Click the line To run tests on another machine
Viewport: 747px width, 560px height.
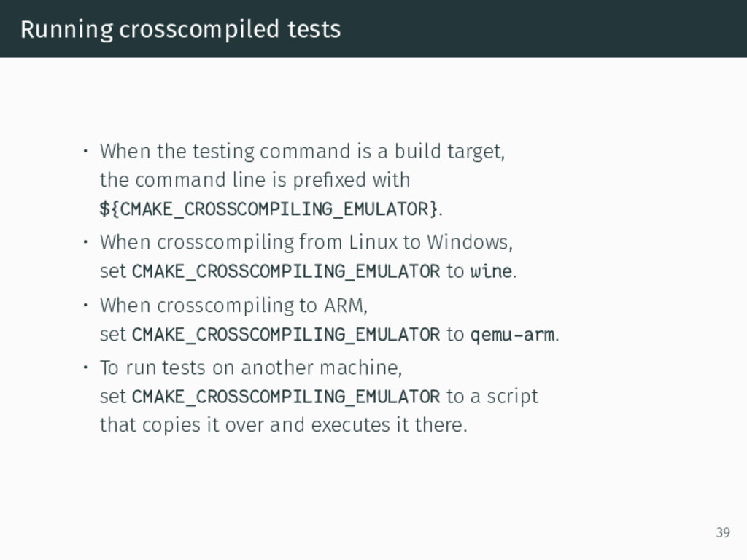pos(251,367)
